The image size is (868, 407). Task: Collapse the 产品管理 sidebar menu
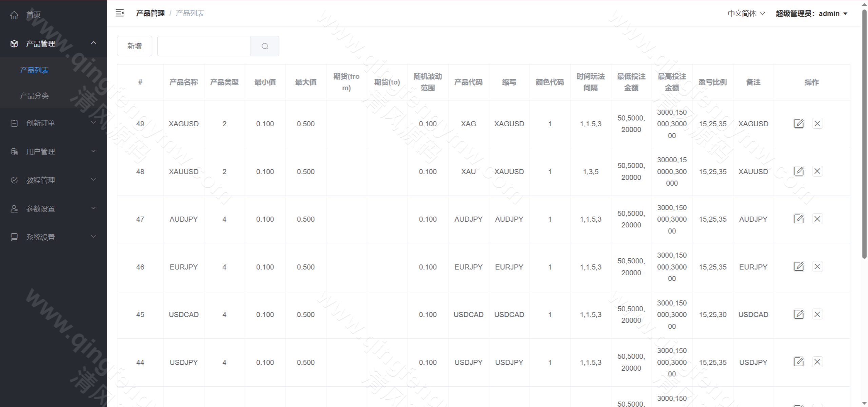tap(53, 43)
